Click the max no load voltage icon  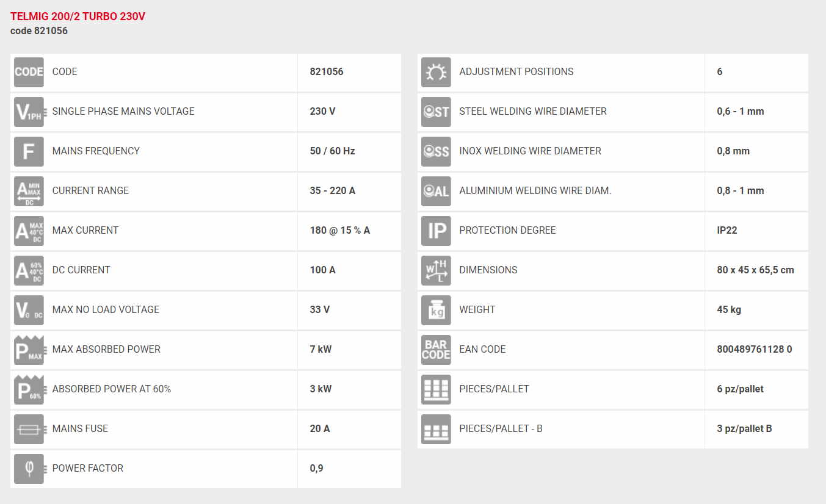pyautogui.click(x=29, y=310)
